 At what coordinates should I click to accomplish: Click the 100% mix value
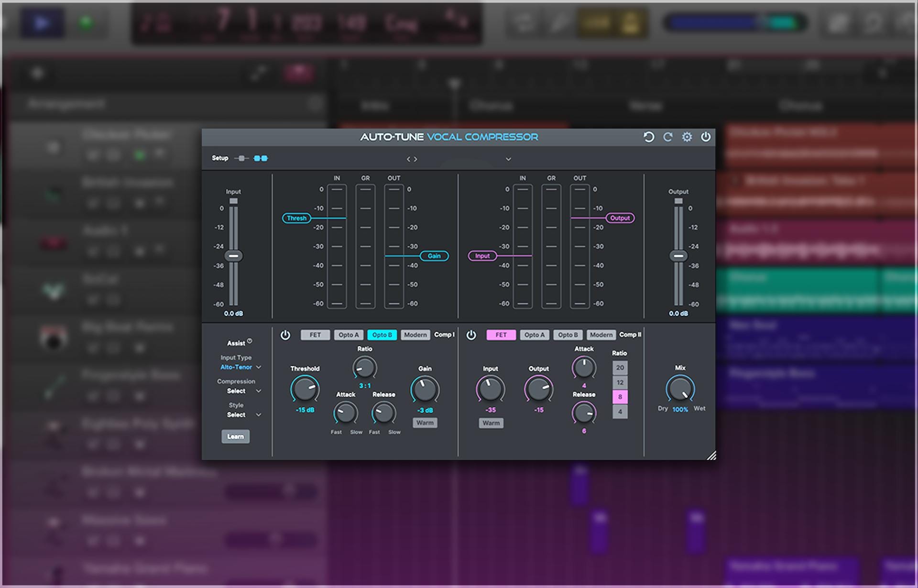coord(680,410)
